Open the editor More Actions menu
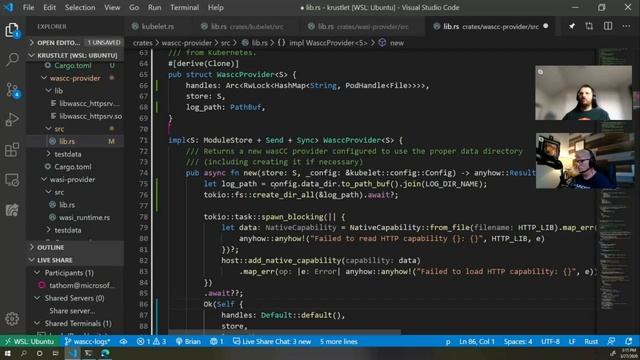This screenshot has width=640, height=360. point(626,26)
